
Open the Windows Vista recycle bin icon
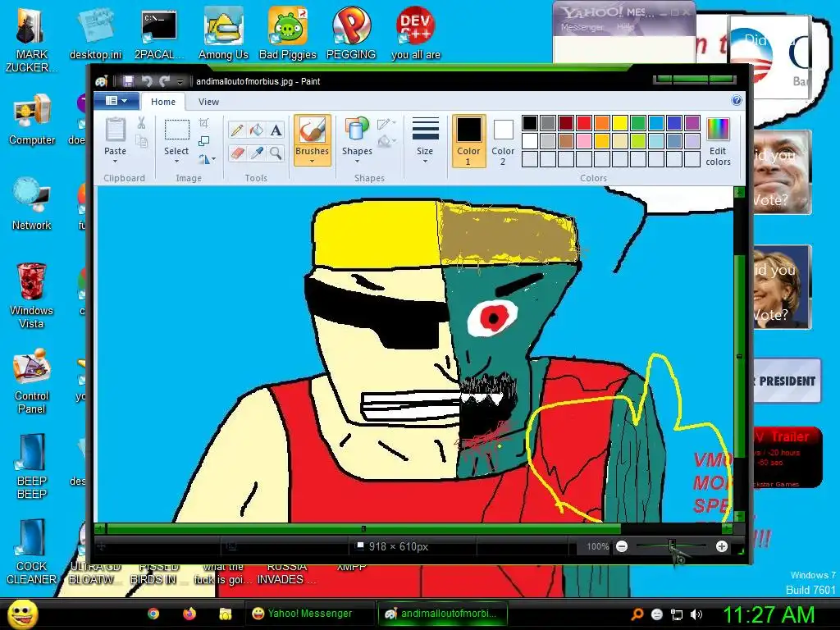pyautogui.click(x=31, y=295)
